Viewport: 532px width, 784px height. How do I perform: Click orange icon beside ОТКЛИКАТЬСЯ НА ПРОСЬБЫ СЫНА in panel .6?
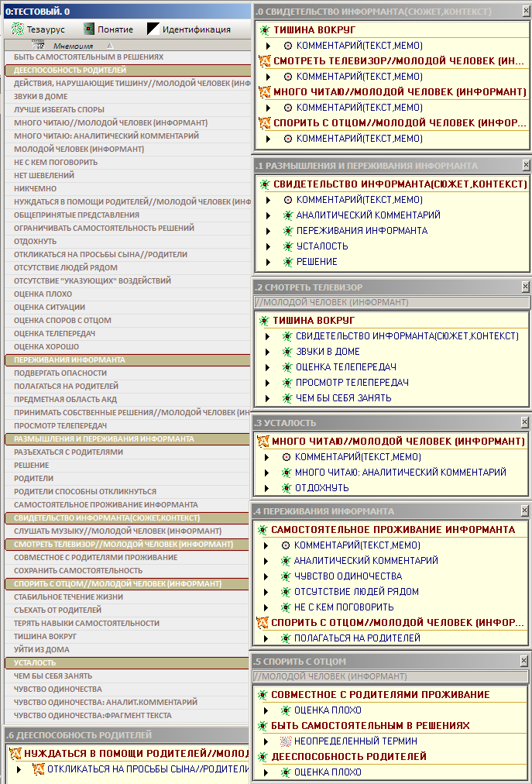click(38, 769)
